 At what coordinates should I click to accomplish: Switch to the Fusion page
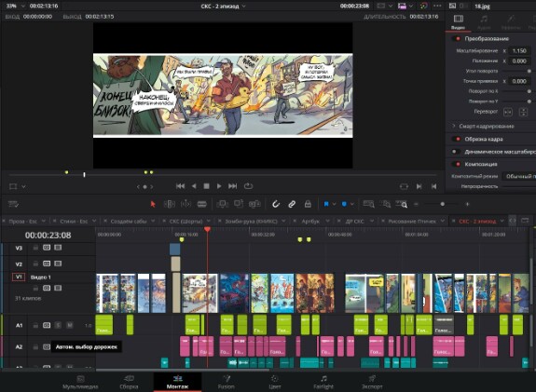tap(227, 382)
